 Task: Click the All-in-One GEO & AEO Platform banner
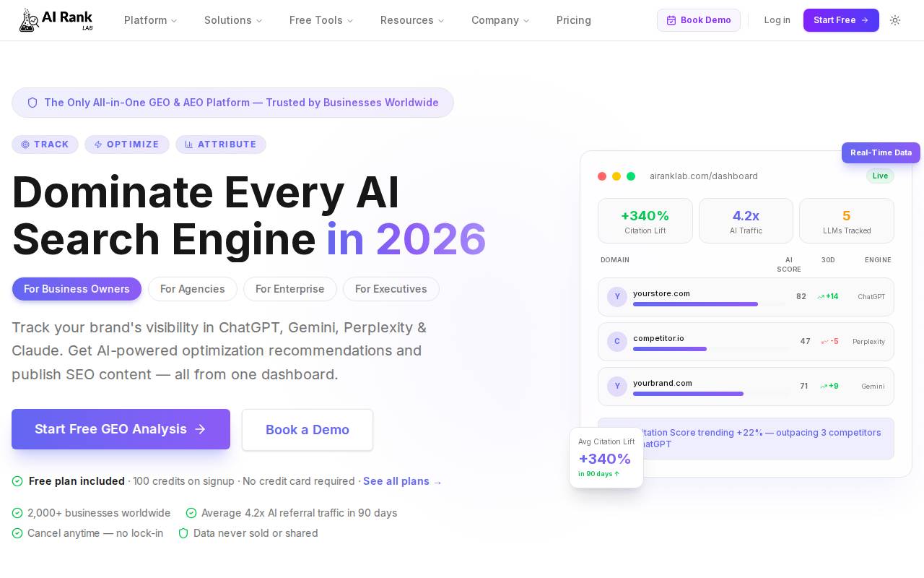(232, 103)
